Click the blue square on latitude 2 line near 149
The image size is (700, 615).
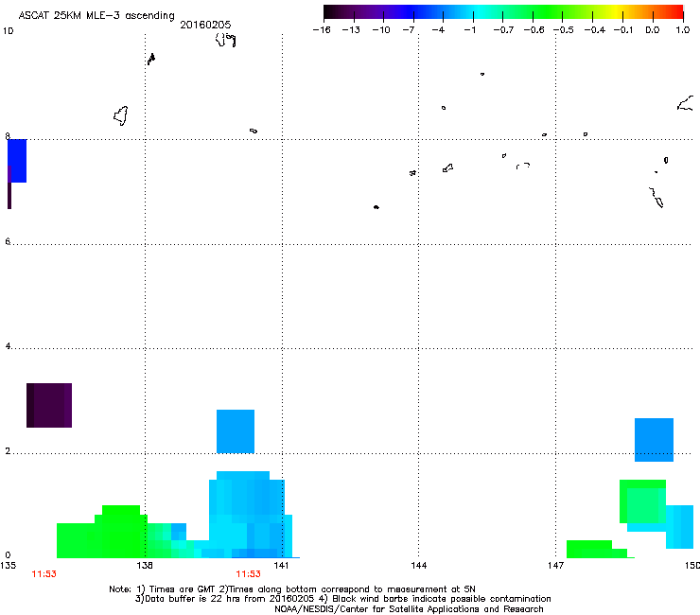tap(654, 440)
